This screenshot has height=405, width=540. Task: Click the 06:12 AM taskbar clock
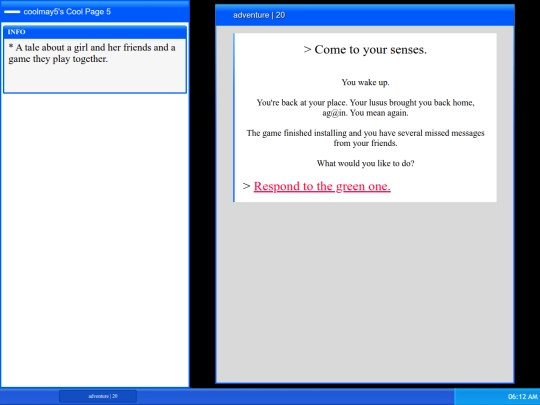pos(522,397)
